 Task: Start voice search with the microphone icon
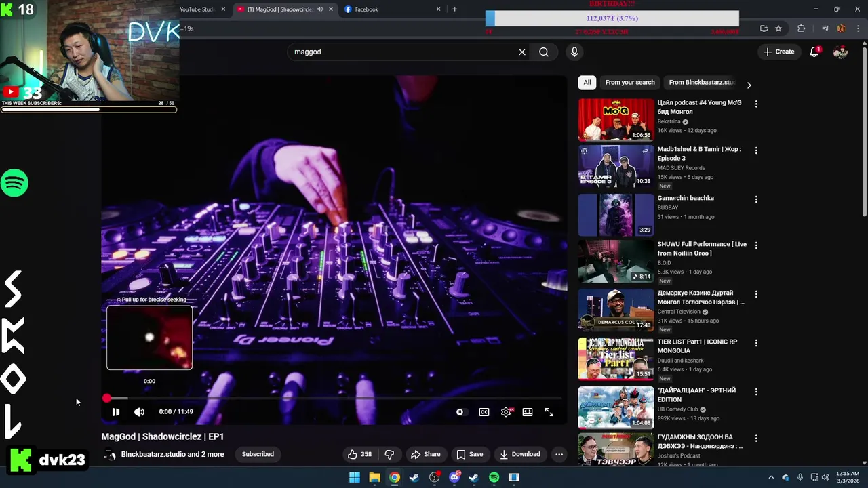point(574,52)
